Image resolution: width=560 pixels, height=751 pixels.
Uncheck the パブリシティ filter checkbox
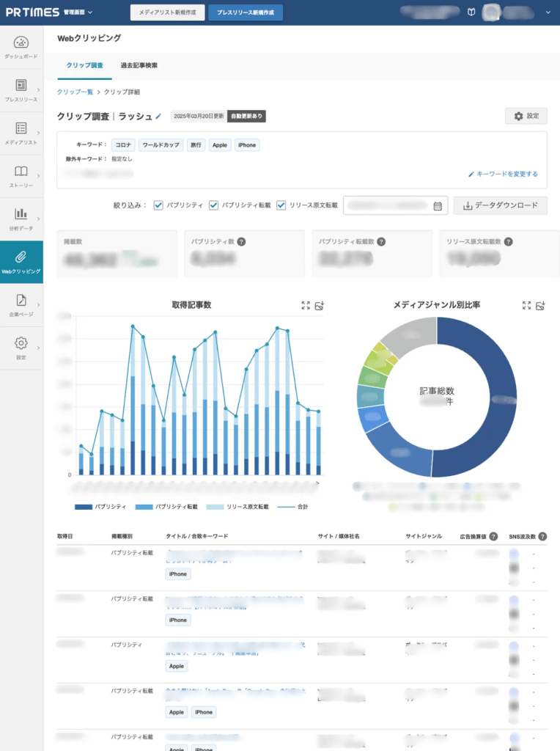(x=158, y=206)
